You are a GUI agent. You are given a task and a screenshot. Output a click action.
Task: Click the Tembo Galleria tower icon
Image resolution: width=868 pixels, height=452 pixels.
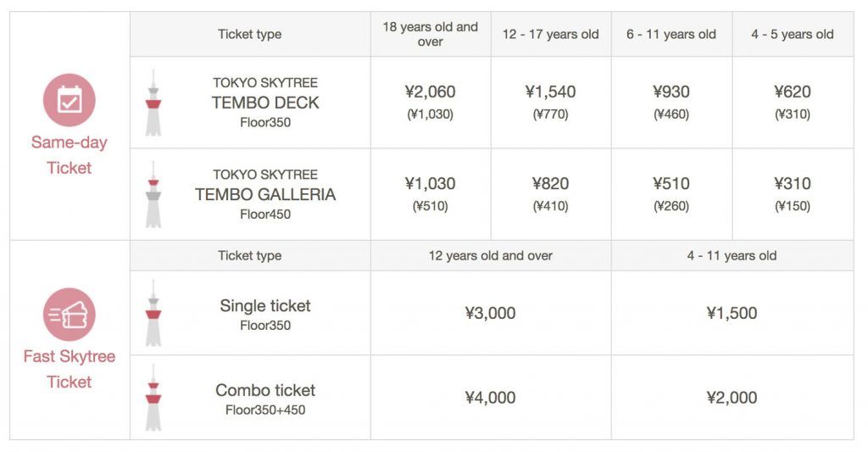153,194
